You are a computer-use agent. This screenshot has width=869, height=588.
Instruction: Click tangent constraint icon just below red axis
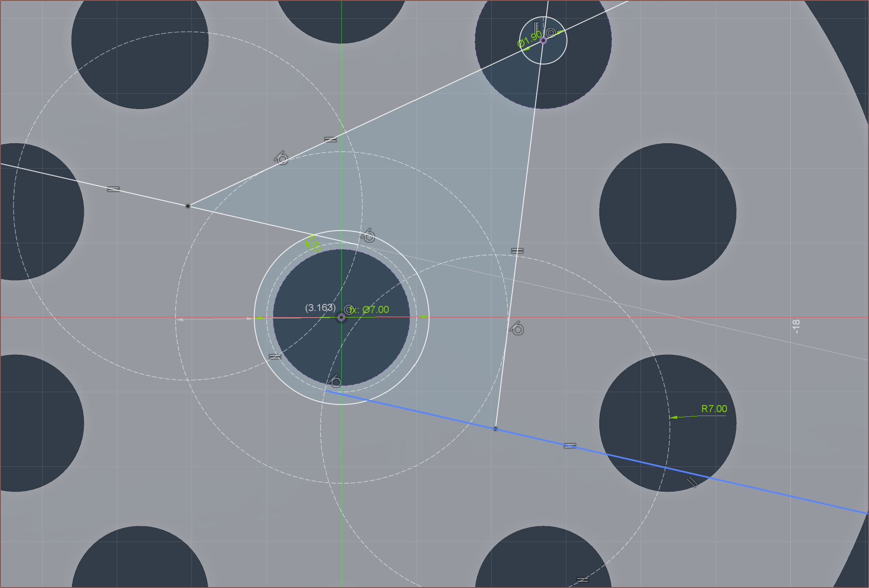pyautogui.click(x=517, y=329)
